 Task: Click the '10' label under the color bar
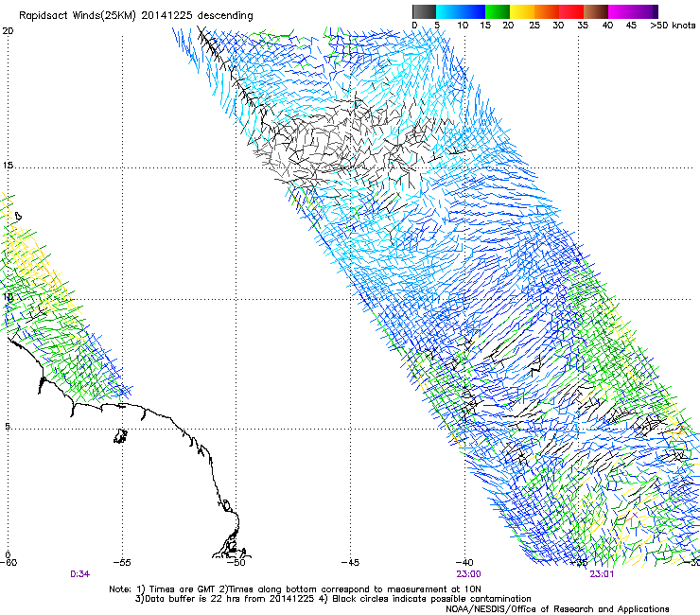coord(463,26)
